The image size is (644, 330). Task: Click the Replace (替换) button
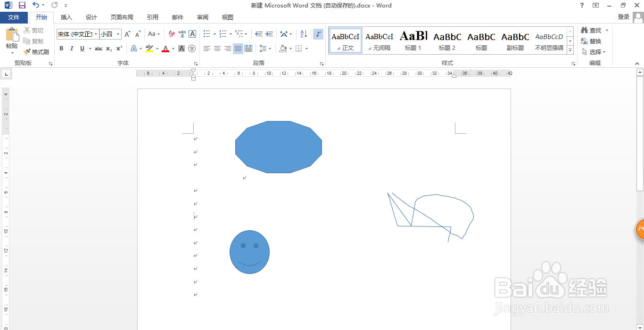pos(591,41)
